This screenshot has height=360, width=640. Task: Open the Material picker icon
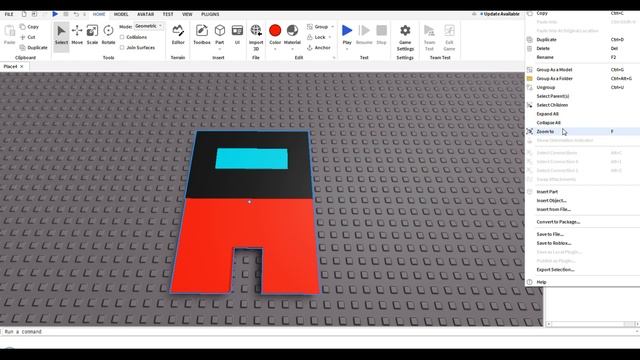[292, 31]
